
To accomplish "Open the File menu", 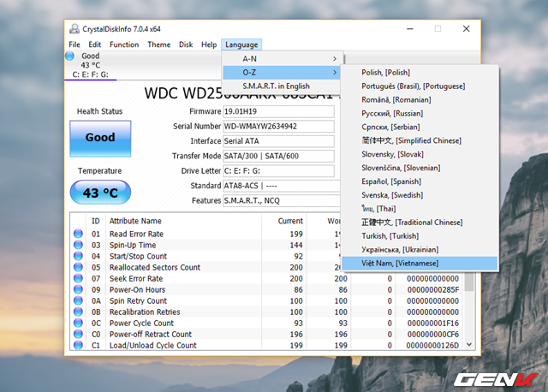I will tap(74, 45).
